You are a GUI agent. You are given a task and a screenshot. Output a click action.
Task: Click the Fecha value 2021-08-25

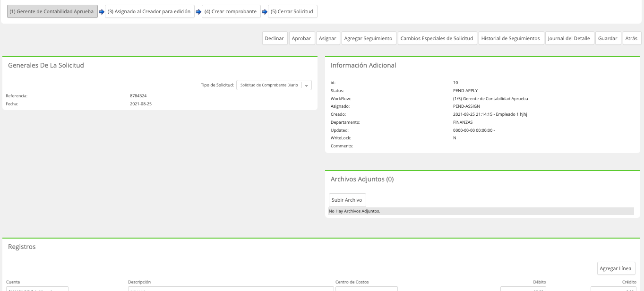[141, 103]
